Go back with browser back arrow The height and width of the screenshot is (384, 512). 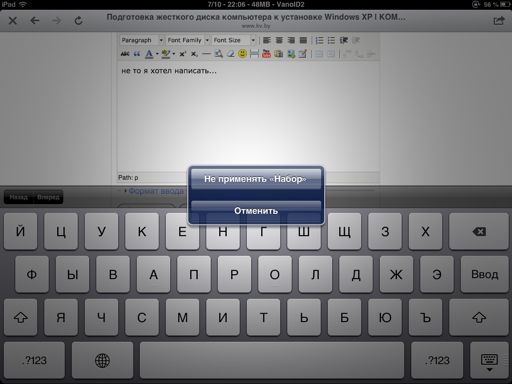(x=35, y=21)
